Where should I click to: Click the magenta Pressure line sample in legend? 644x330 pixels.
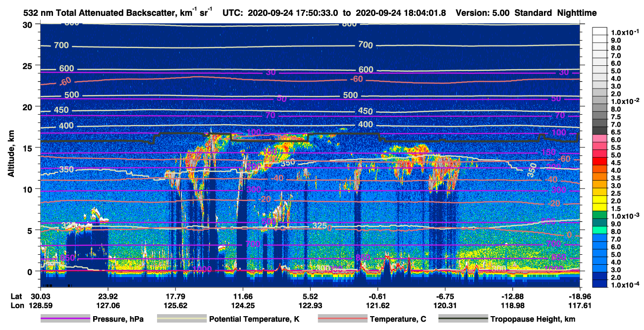(x=65, y=319)
